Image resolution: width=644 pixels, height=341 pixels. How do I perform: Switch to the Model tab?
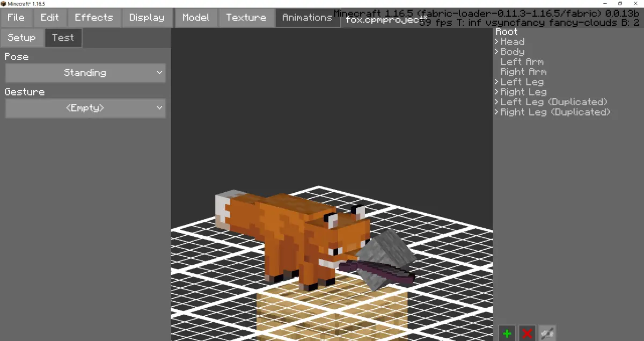tap(196, 18)
